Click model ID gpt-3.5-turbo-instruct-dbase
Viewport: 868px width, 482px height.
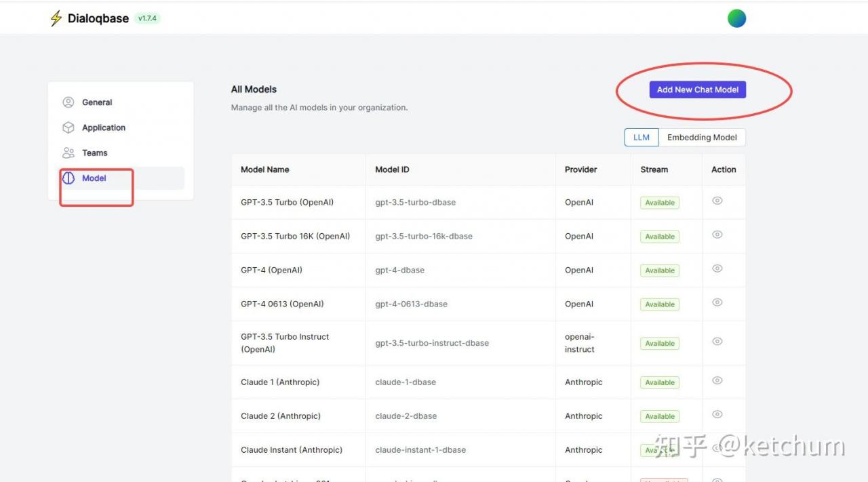click(x=432, y=343)
